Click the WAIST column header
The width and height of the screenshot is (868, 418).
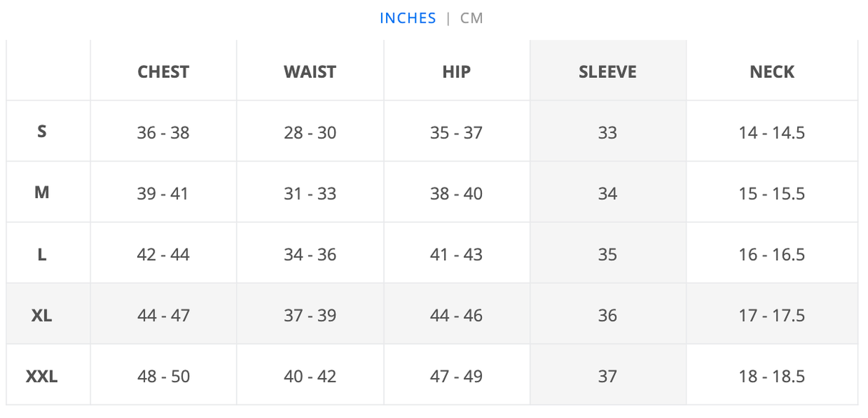tap(310, 71)
